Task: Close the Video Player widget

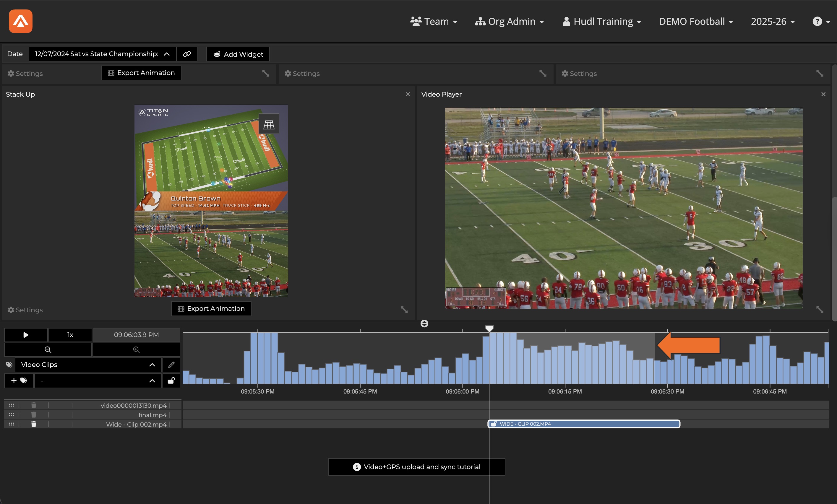Action: 823,94
